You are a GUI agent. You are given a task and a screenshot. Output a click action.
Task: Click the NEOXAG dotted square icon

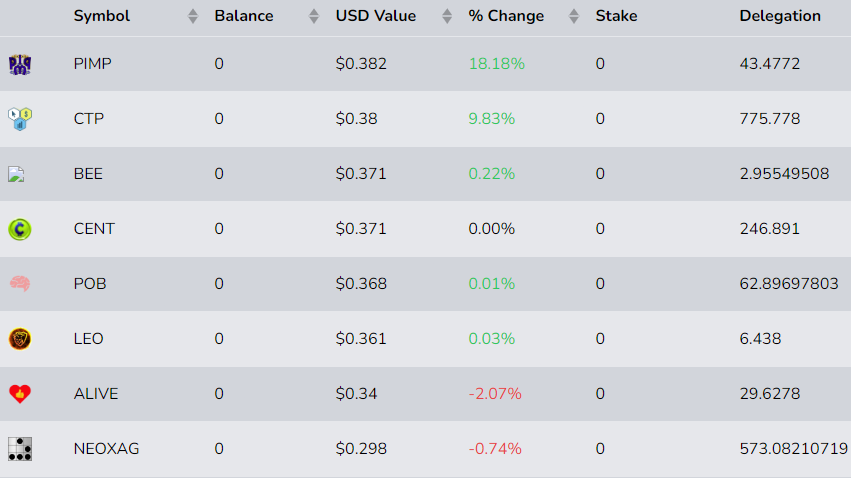(x=20, y=449)
